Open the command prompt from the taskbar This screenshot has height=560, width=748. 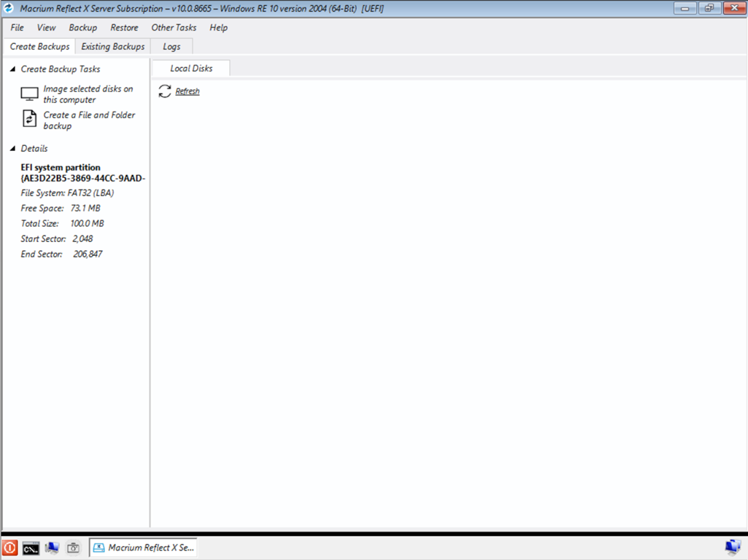pos(31,548)
